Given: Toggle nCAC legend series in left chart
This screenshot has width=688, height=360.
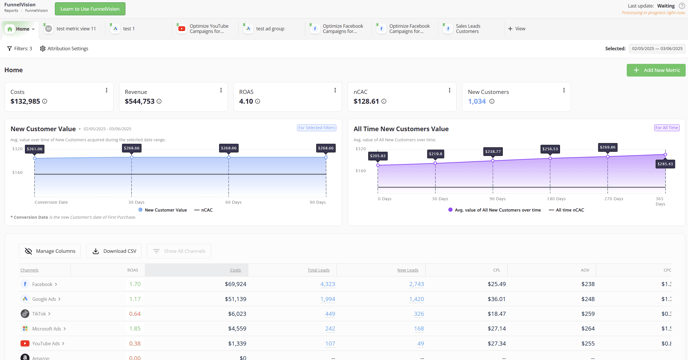Looking at the screenshot, I should [203, 210].
